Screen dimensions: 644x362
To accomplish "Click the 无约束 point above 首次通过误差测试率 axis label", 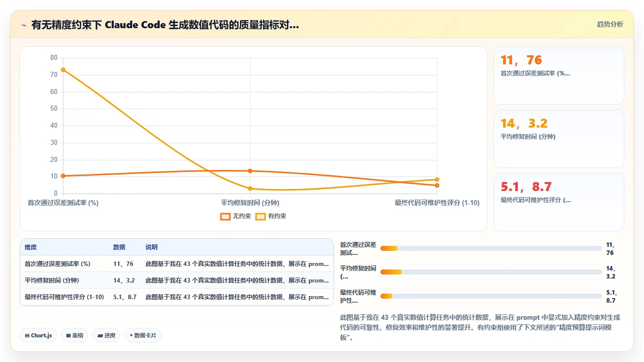I will (63, 176).
